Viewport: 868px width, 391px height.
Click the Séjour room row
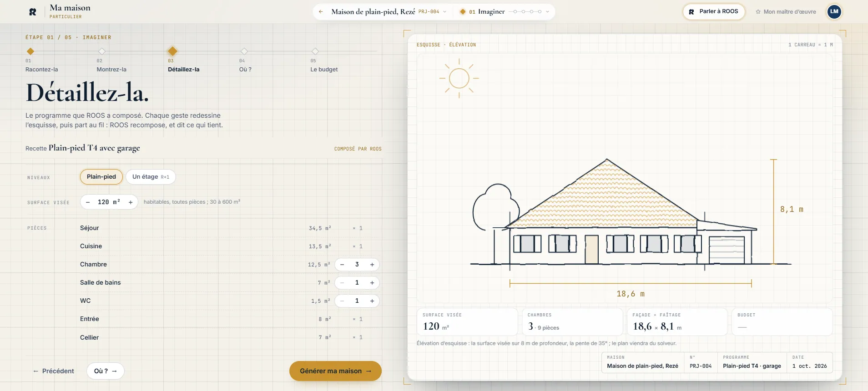point(230,228)
